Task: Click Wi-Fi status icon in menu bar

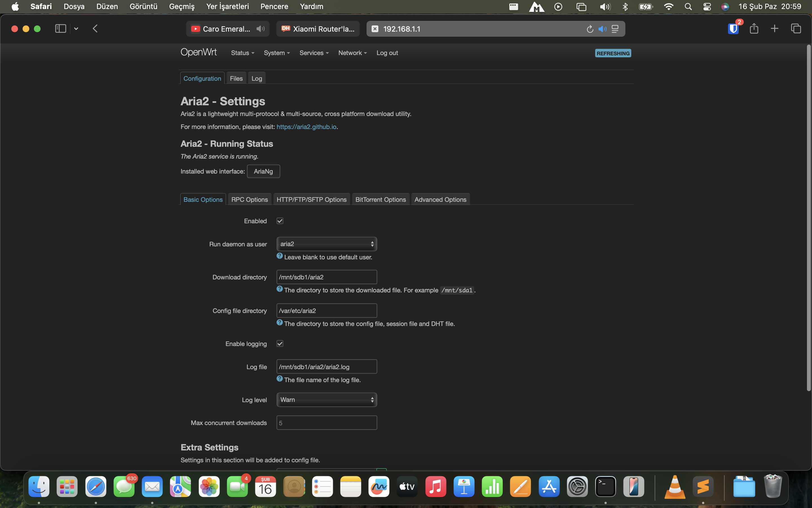Action: tap(669, 7)
